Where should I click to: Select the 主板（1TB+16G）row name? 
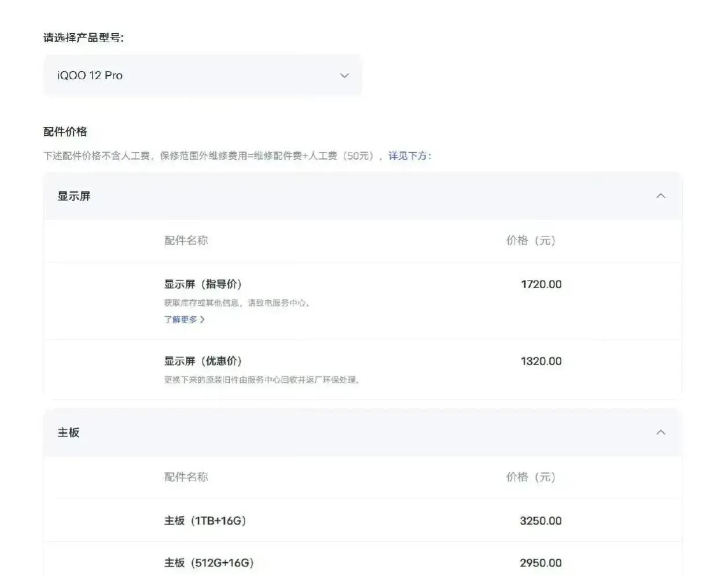tap(205, 520)
